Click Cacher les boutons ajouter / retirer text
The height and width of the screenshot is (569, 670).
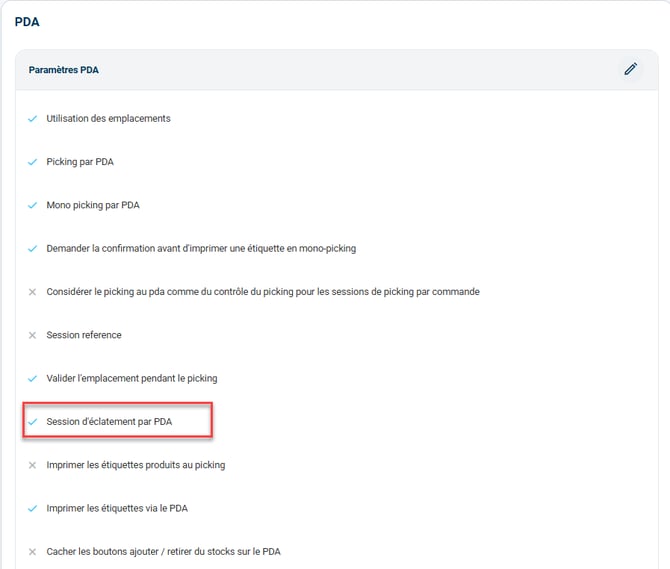pos(164,551)
